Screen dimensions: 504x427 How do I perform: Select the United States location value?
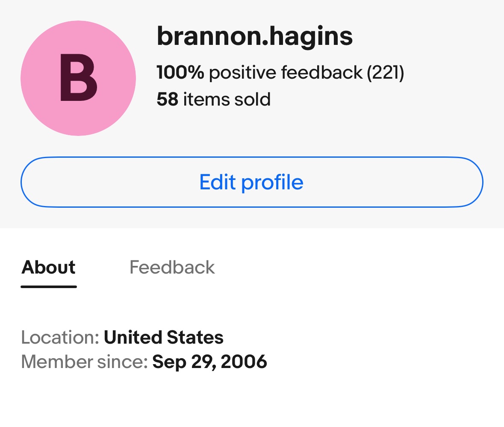[164, 337]
